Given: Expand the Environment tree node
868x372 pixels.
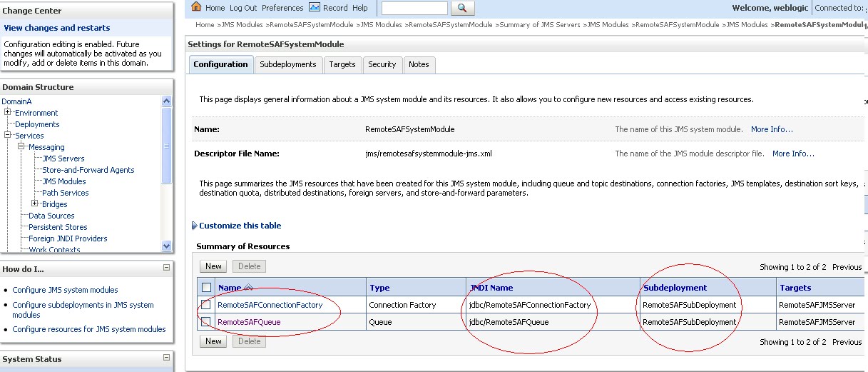Looking at the screenshot, I should pos(8,112).
